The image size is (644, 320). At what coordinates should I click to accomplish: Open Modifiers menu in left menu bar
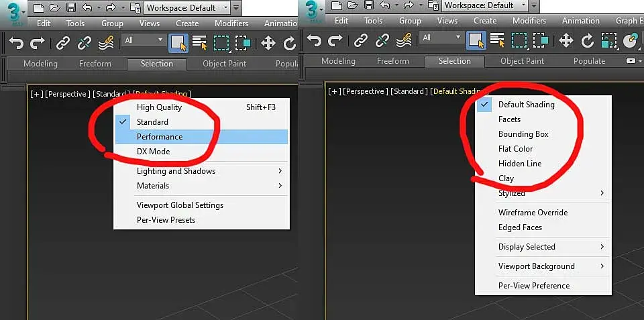click(231, 23)
